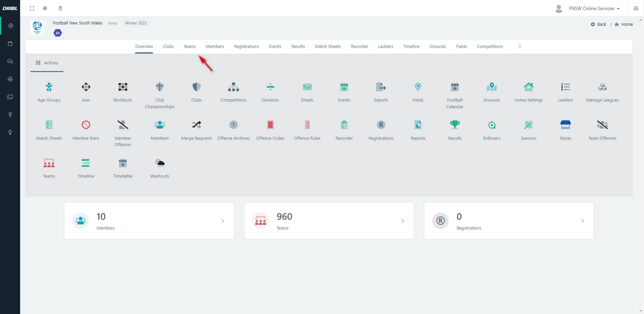Click the Home breadcrumb link
Screen dimensions: 644x314
click(x=627, y=24)
